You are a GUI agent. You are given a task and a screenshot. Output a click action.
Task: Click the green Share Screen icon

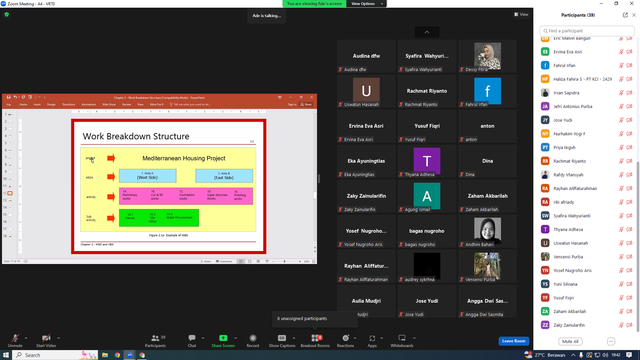point(223,338)
